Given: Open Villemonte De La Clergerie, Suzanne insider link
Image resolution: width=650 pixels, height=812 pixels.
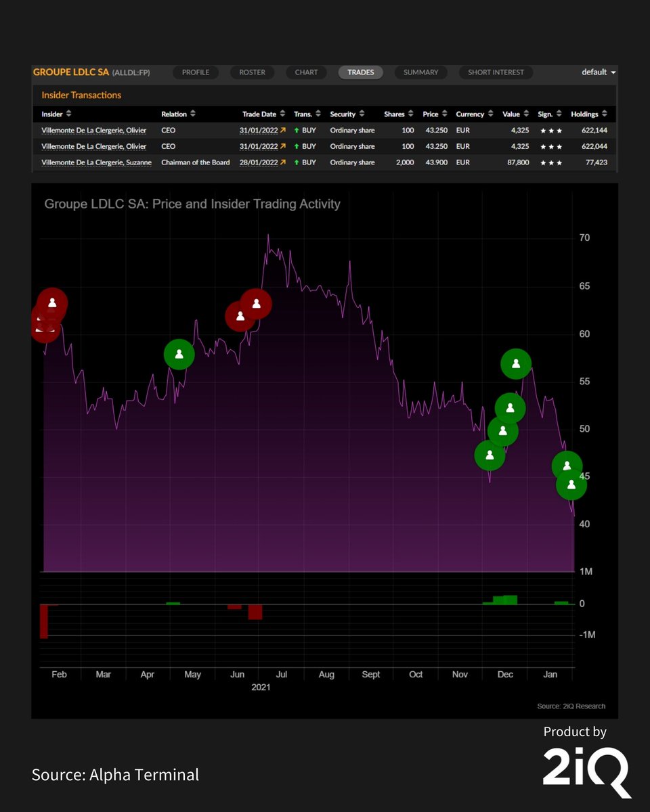Looking at the screenshot, I should coord(96,162).
